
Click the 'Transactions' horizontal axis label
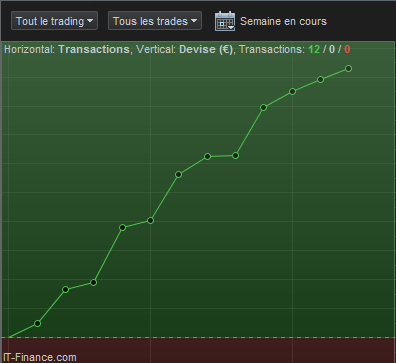coord(94,49)
